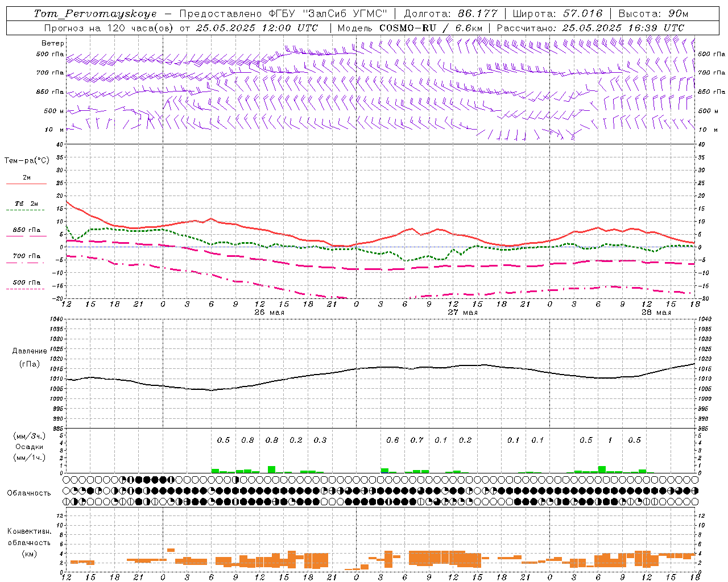
Task: Click the Тем-ра(°C) axis label
Action: click(x=27, y=161)
